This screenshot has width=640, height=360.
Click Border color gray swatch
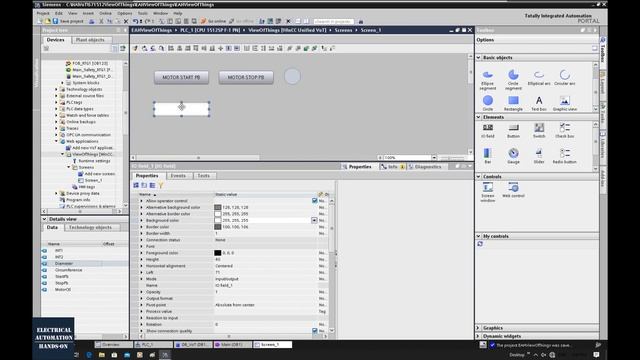[x=218, y=227]
